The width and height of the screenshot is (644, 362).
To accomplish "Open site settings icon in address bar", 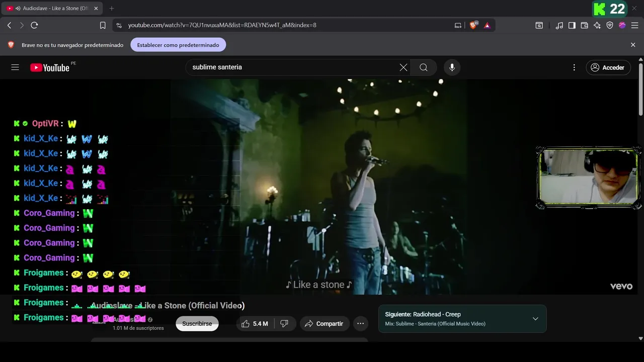I will (x=119, y=25).
